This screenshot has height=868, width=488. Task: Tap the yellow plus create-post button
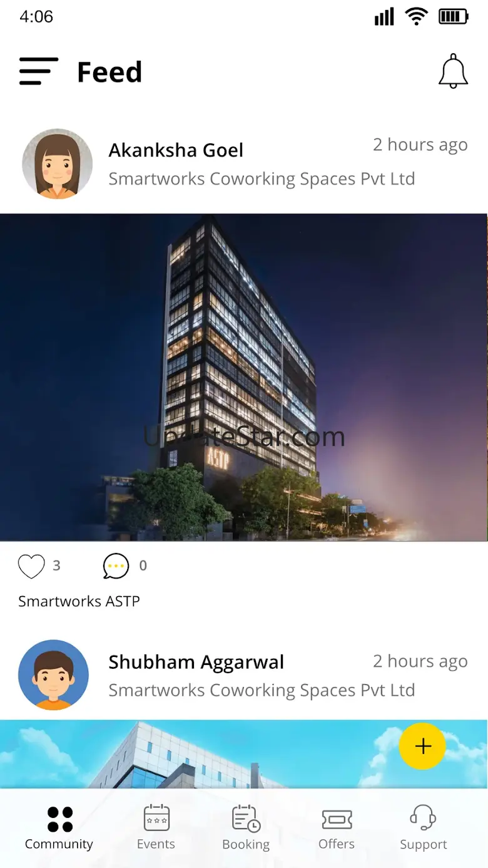422,746
